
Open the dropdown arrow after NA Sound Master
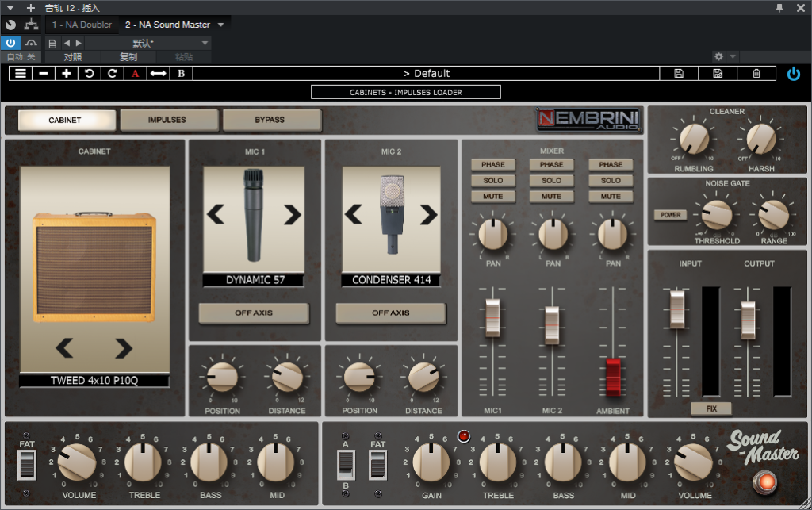(x=221, y=25)
